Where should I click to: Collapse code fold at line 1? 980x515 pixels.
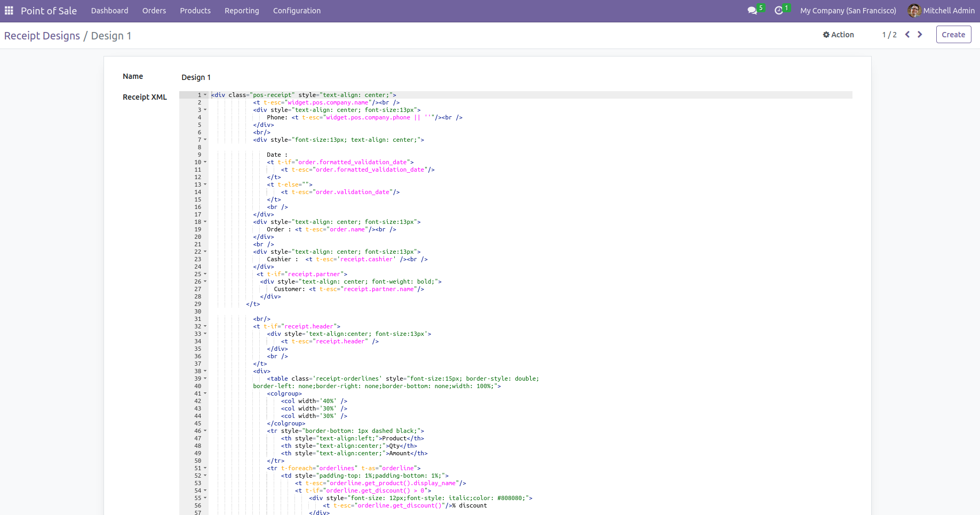205,95
